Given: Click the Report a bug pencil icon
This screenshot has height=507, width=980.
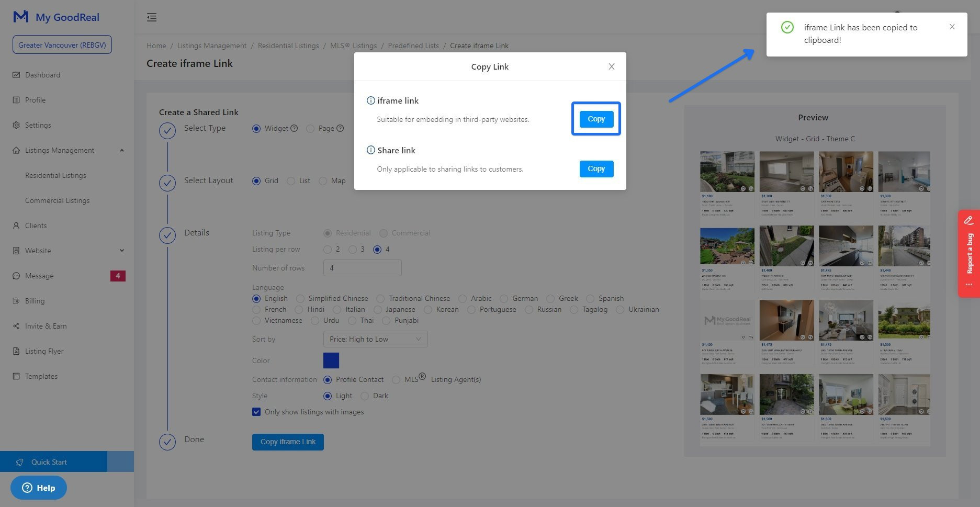Looking at the screenshot, I should [x=968, y=220].
